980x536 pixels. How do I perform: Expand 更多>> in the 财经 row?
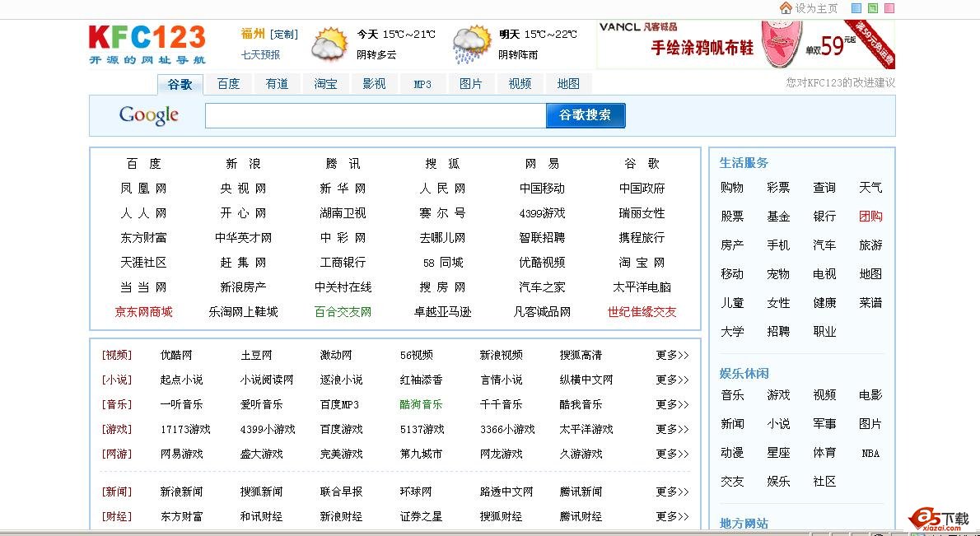tap(672, 516)
